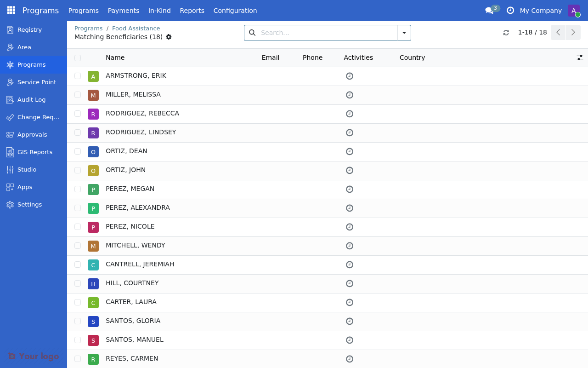Open the gear icon next to Matching Beneficiaries

(x=169, y=37)
